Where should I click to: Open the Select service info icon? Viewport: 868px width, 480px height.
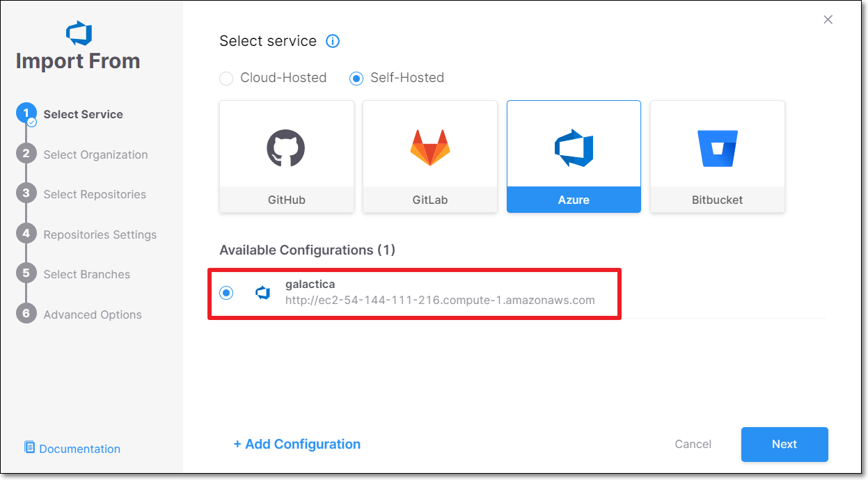pos(333,41)
